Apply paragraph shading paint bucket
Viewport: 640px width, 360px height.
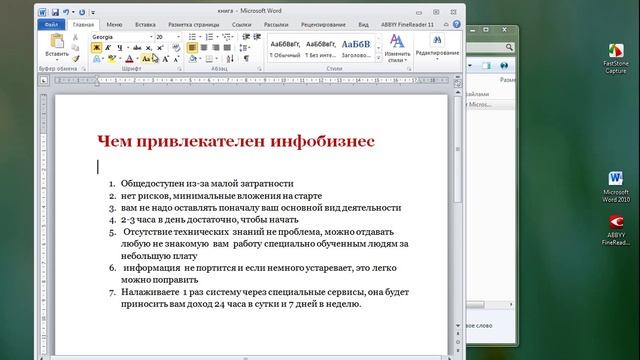click(x=193, y=59)
